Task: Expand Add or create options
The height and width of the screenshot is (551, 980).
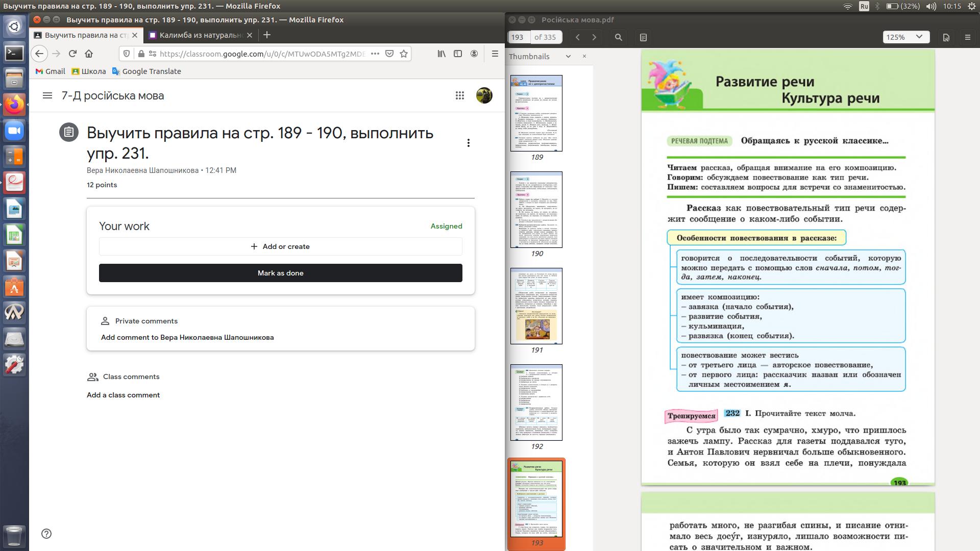Action: (x=280, y=246)
